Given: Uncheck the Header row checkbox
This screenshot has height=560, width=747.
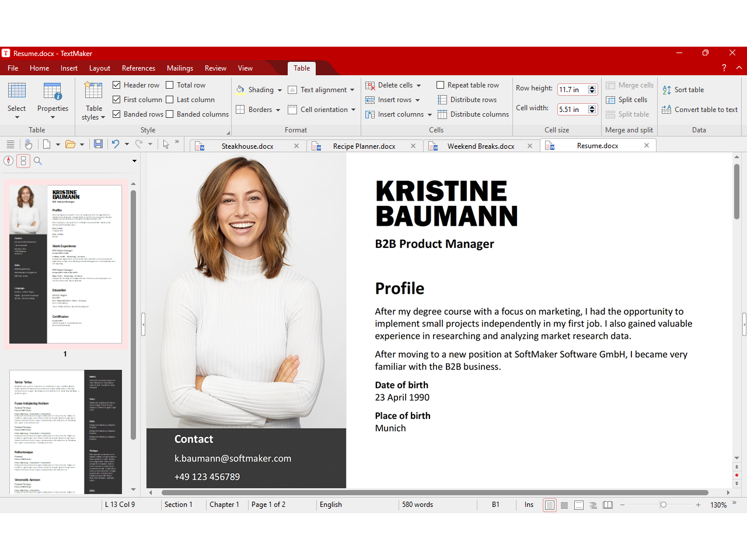Looking at the screenshot, I should point(117,85).
